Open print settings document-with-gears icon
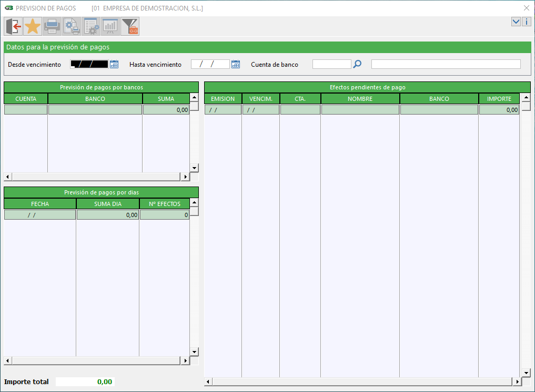 [72, 26]
